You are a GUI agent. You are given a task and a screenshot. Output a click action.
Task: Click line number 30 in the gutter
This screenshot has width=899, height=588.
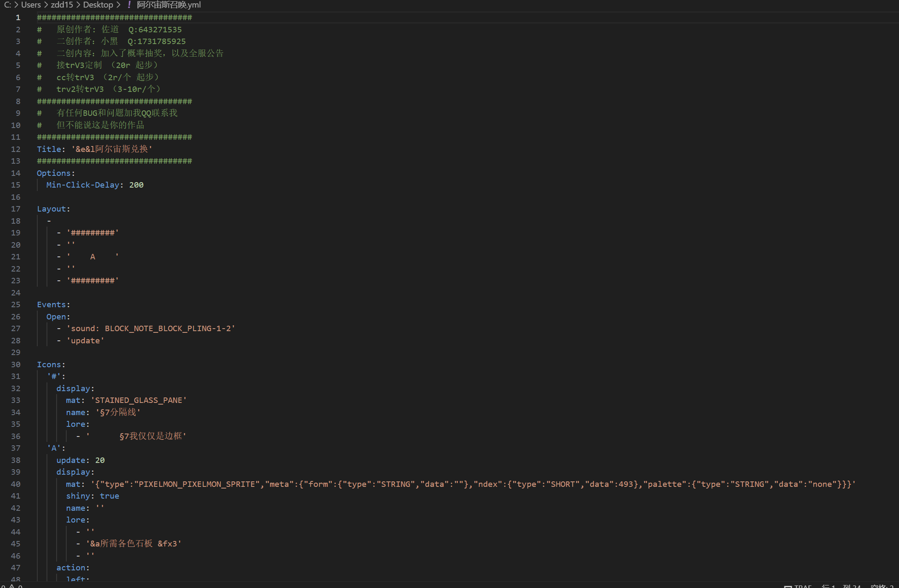click(x=16, y=364)
